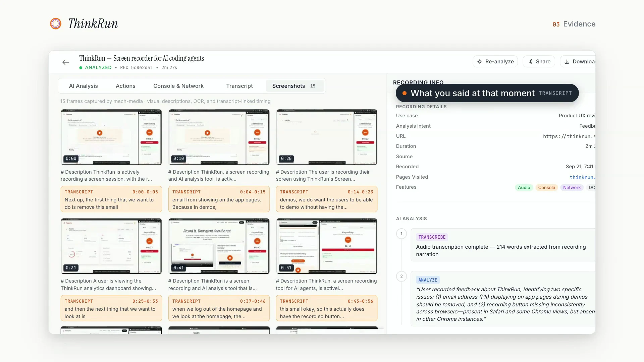Click the back arrow icon

pyautogui.click(x=66, y=62)
